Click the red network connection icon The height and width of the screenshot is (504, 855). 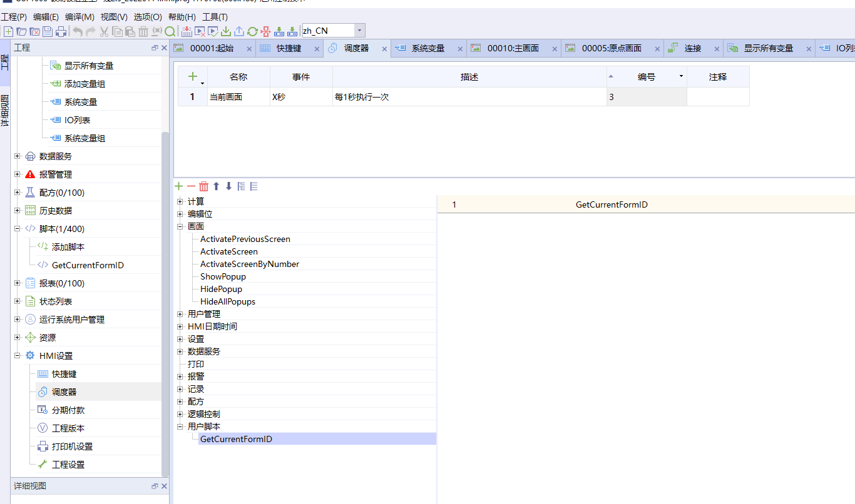tap(265, 31)
